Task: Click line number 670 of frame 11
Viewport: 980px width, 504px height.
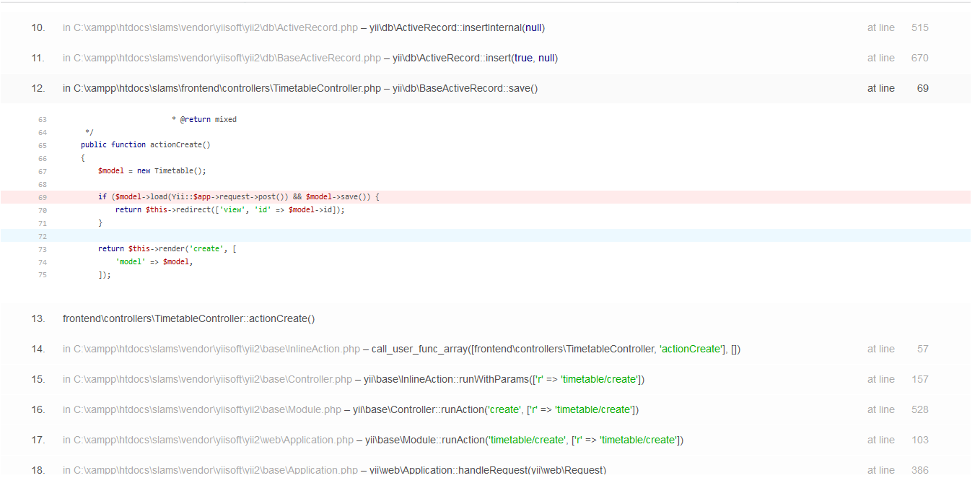Action: tap(920, 58)
